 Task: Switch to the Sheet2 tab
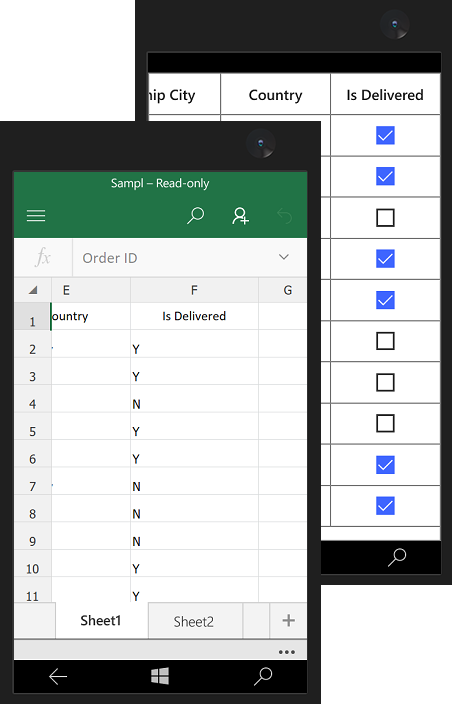pyautogui.click(x=194, y=621)
